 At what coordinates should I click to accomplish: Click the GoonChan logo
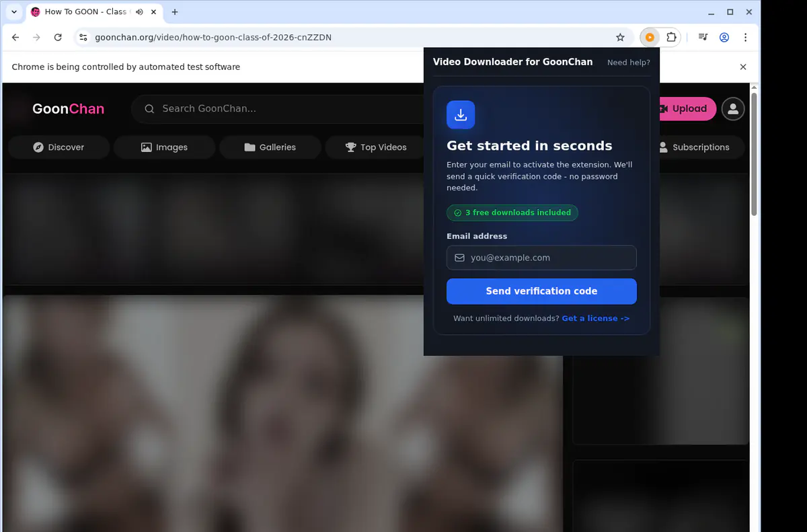click(69, 108)
